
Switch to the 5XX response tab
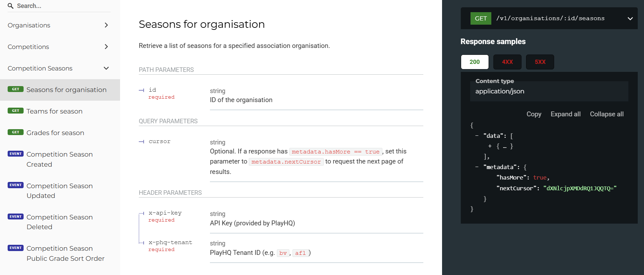pos(540,62)
